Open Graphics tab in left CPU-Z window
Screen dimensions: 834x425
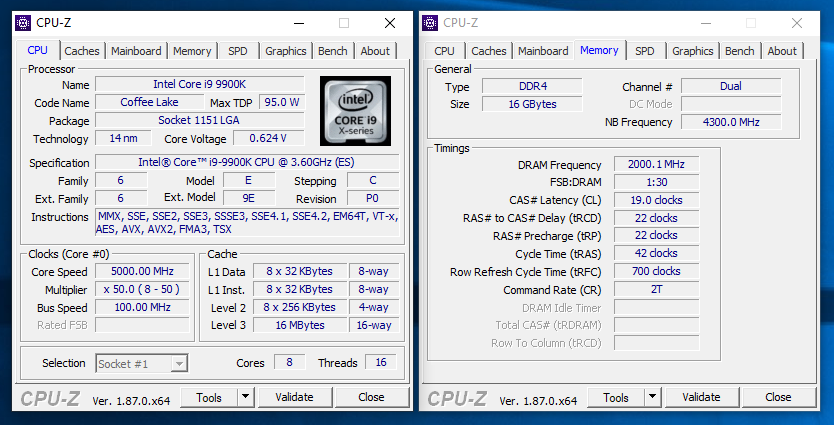[x=286, y=51]
